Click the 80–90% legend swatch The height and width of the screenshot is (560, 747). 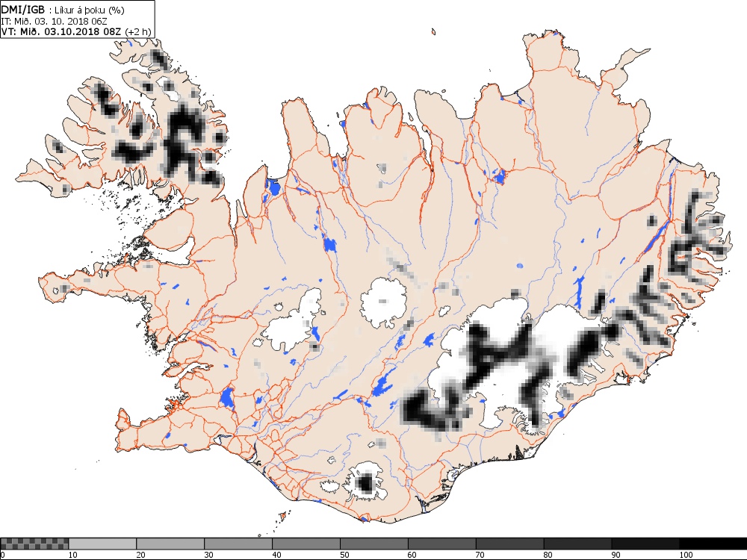point(577,544)
